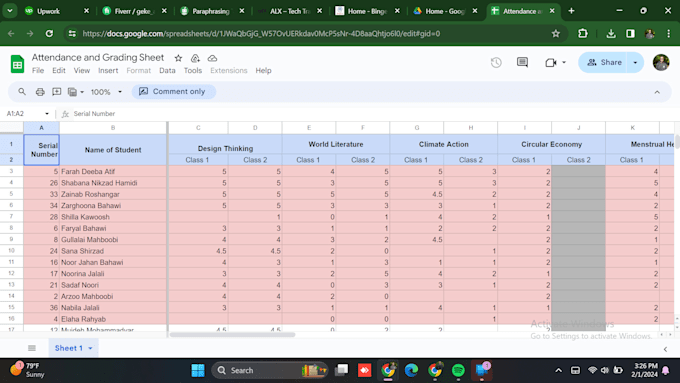Open the Insert menu
This screenshot has width=680, height=383.
click(x=108, y=70)
